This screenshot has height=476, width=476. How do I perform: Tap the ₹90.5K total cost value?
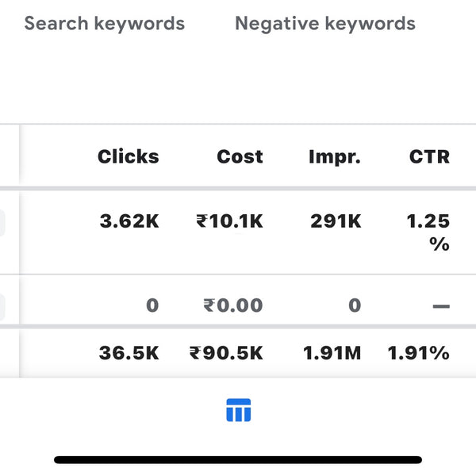[x=226, y=354]
